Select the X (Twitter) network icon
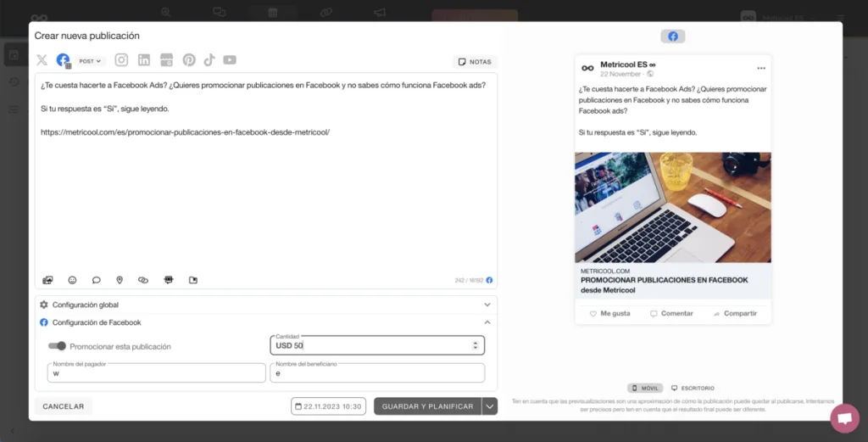The width and height of the screenshot is (868, 442). (42, 60)
